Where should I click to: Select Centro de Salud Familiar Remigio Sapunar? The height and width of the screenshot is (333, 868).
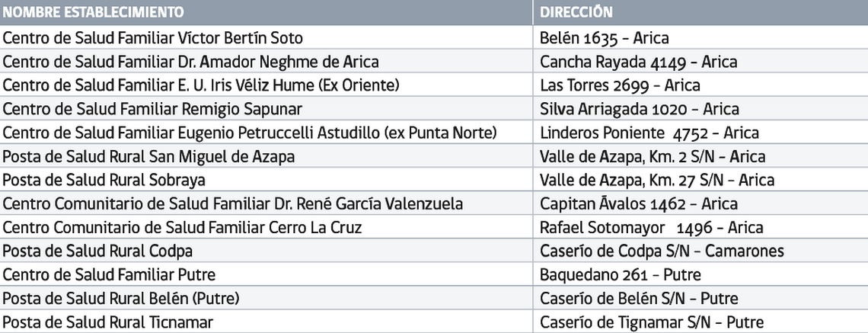[x=152, y=109]
